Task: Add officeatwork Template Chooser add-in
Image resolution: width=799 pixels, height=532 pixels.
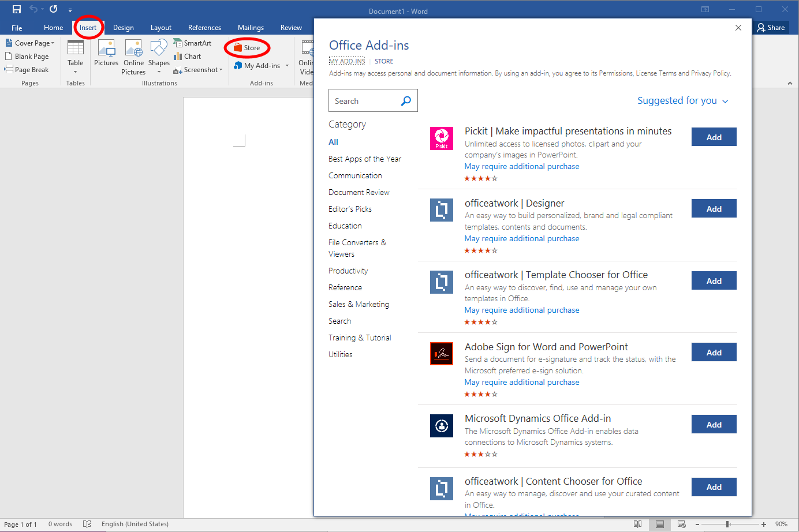Action: [714, 281]
